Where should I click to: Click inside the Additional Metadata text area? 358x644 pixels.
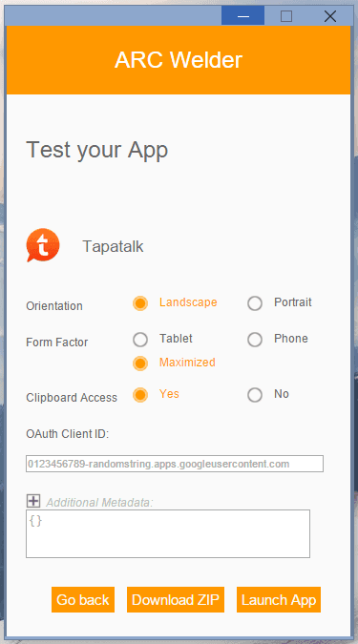pyautogui.click(x=168, y=533)
